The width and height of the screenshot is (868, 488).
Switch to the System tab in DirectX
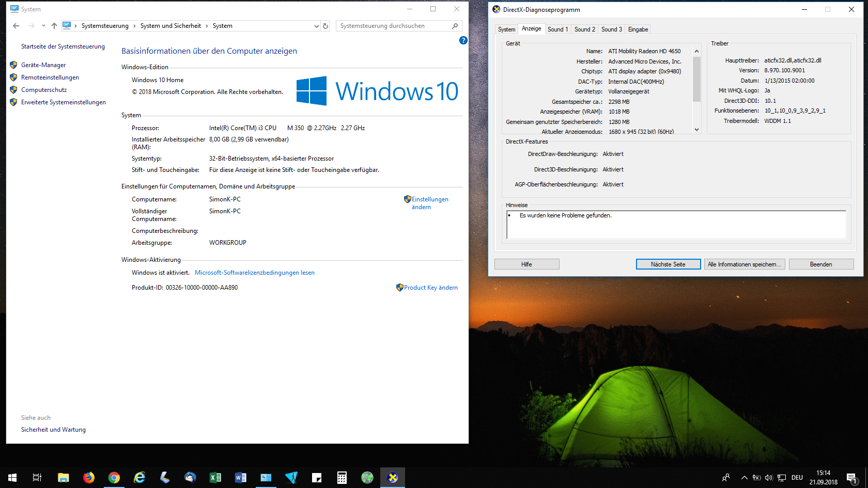tap(506, 29)
